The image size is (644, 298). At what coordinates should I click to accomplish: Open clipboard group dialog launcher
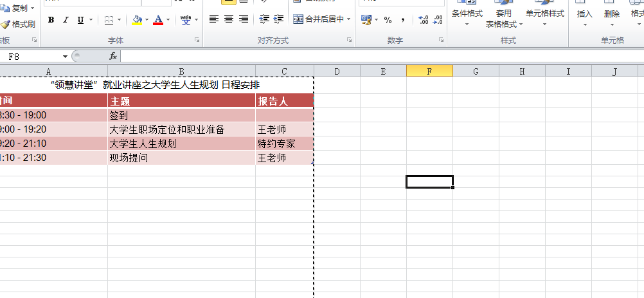(x=35, y=41)
